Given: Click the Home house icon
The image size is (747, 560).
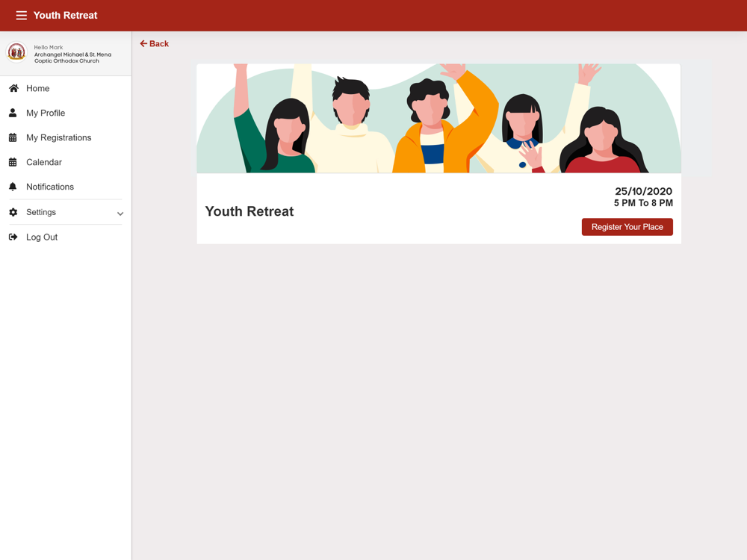Looking at the screenshot, I should point(13,88).
